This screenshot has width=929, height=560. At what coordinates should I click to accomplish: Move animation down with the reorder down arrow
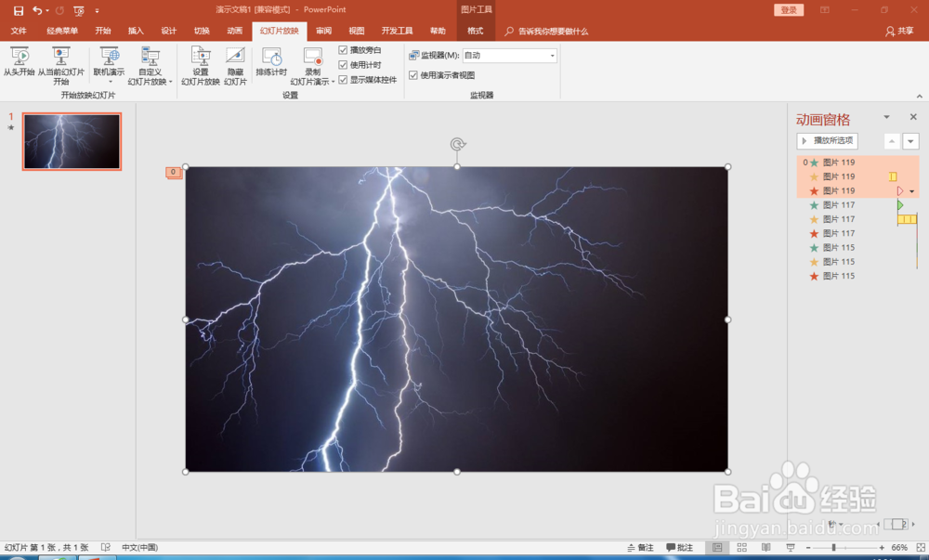910,141
